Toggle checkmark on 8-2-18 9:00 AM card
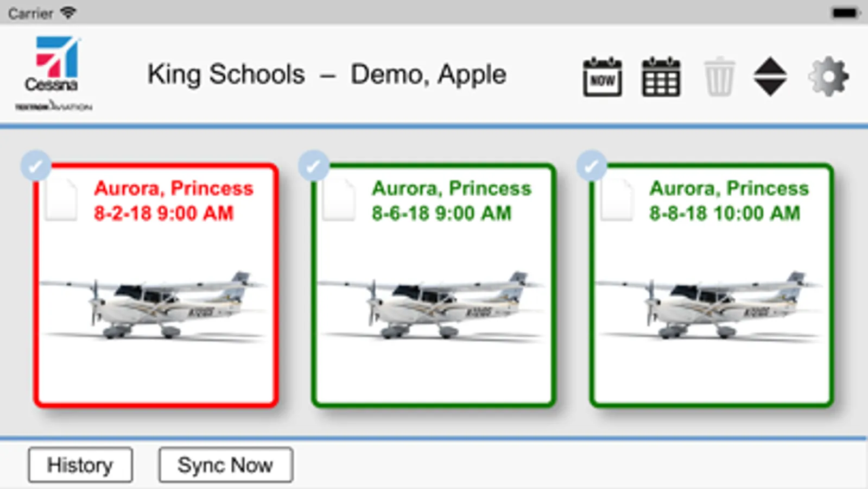The height and width of the screenshot is (489, 868). 36,166
